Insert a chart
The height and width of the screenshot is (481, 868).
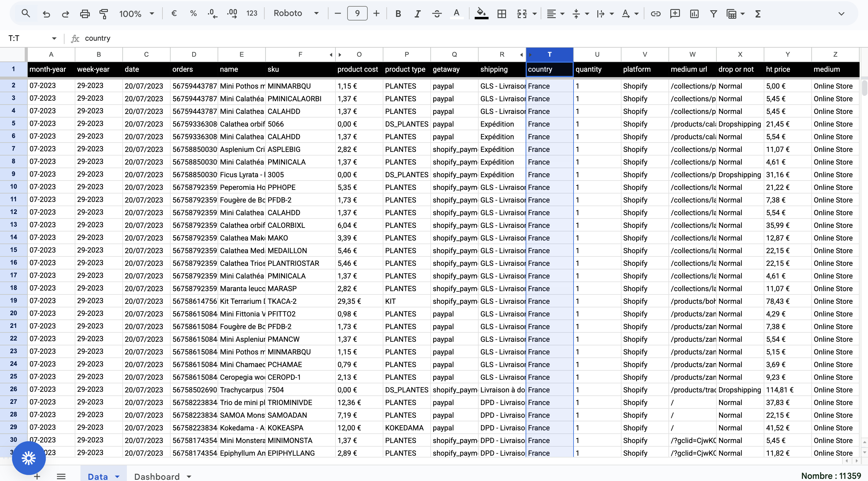coord(694,14)
